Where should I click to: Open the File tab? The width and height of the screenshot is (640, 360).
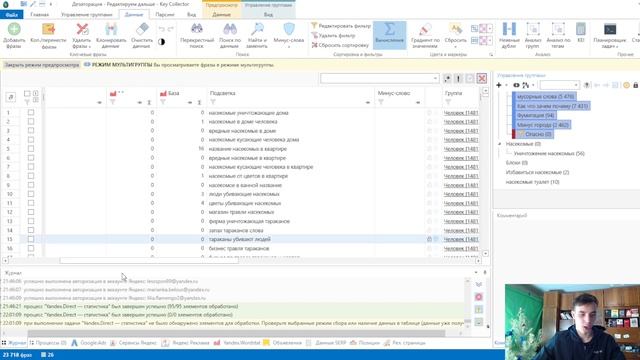[11, 15]
